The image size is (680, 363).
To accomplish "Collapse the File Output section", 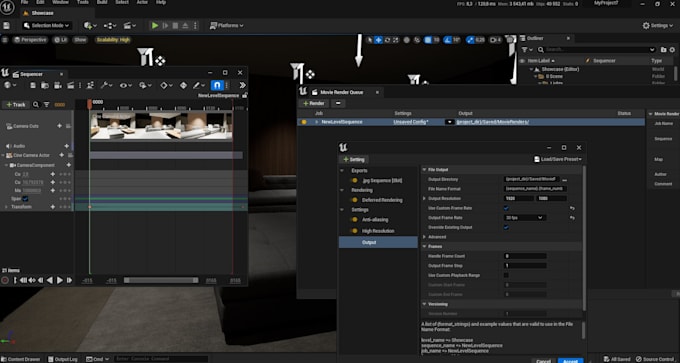I will (x=425, y=170).
